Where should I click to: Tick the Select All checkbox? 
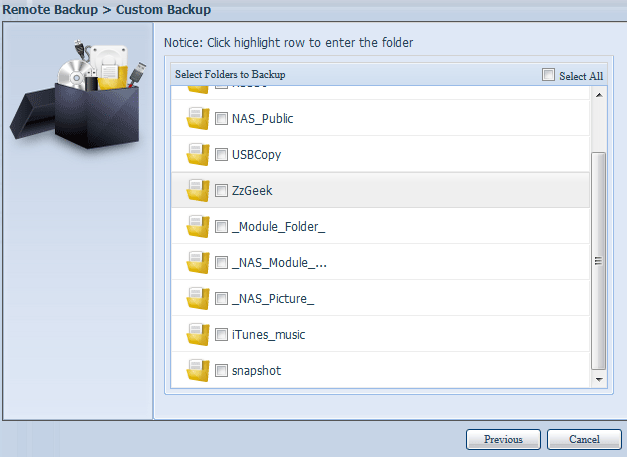(x=548, y=75)
